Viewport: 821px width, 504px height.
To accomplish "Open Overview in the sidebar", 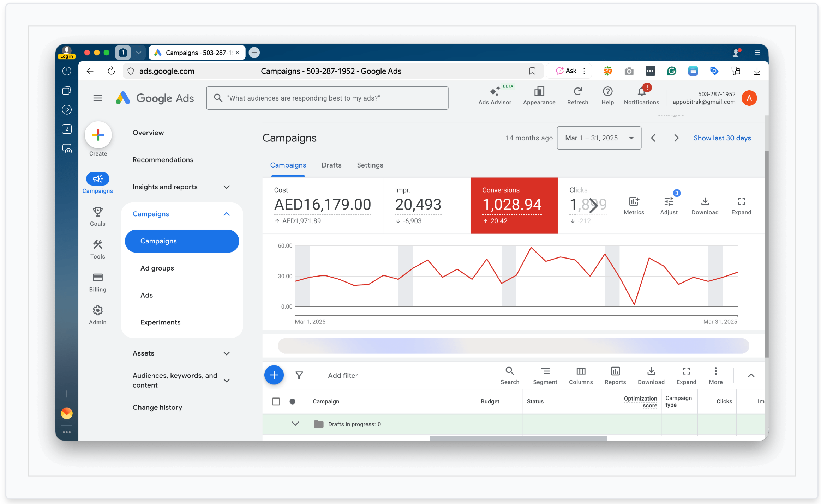I will (x=148, y=133).
